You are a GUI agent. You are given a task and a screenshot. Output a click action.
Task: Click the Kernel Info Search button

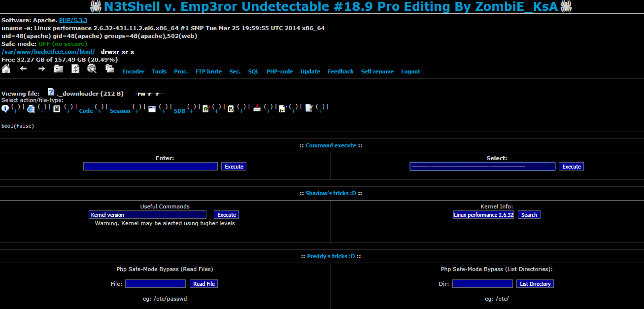529,215
